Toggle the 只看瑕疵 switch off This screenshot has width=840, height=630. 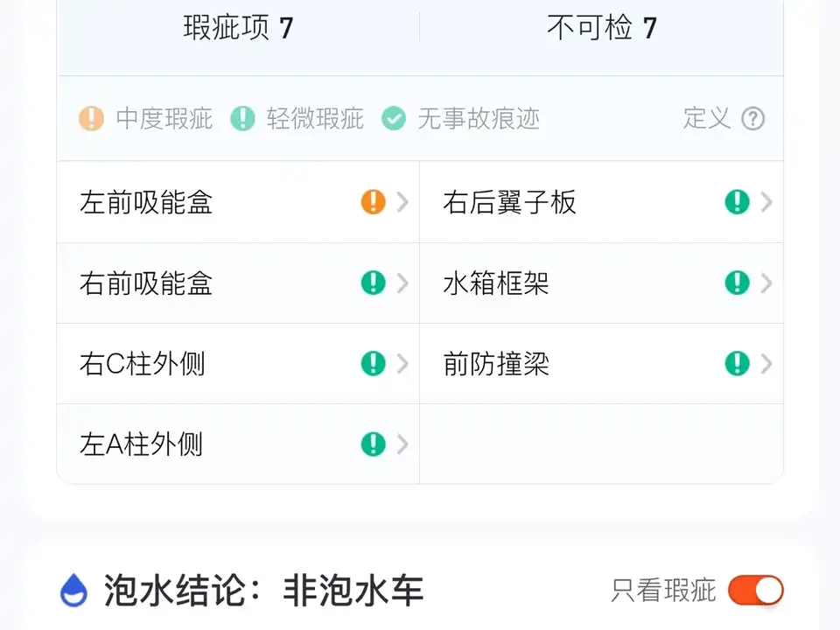[x=756, y=591]
